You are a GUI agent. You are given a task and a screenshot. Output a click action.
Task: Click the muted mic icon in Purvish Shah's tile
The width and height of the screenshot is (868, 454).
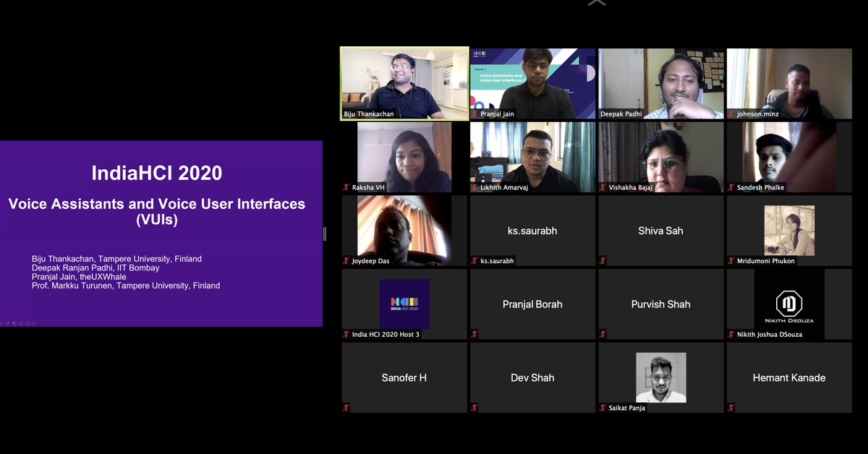point(603,335)
